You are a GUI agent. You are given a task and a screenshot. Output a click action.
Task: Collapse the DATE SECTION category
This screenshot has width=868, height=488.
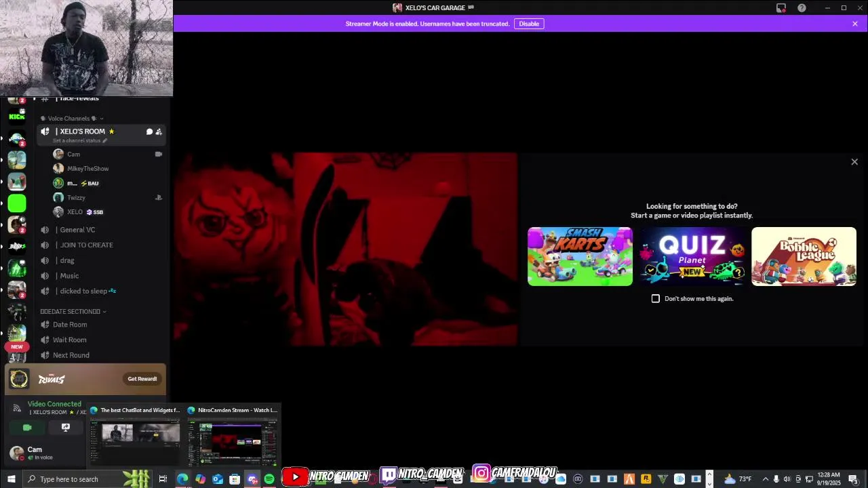[73, 311]
